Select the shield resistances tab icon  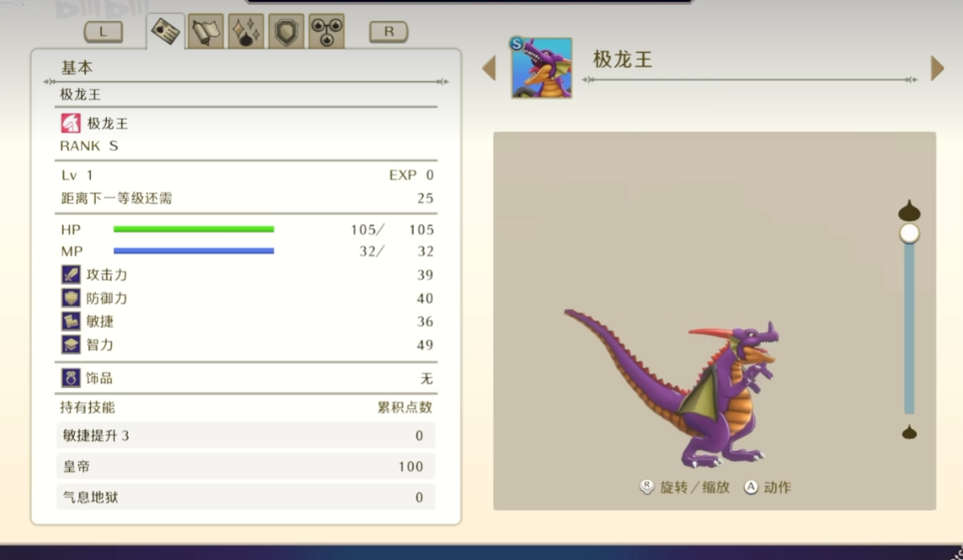point(286,32)
